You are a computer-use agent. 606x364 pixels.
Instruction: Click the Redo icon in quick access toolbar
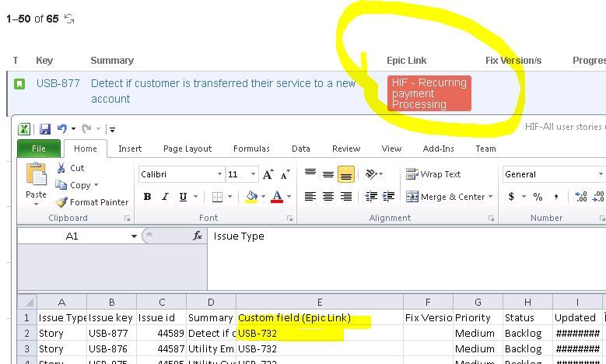click(x=87, y=128)
